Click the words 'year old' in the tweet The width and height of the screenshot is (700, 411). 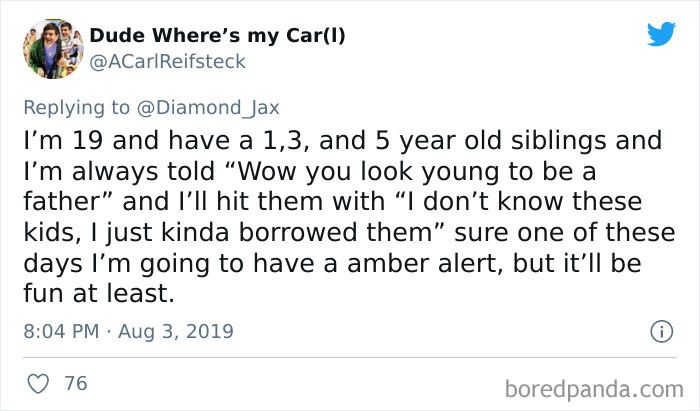click(x=450, y=140)
